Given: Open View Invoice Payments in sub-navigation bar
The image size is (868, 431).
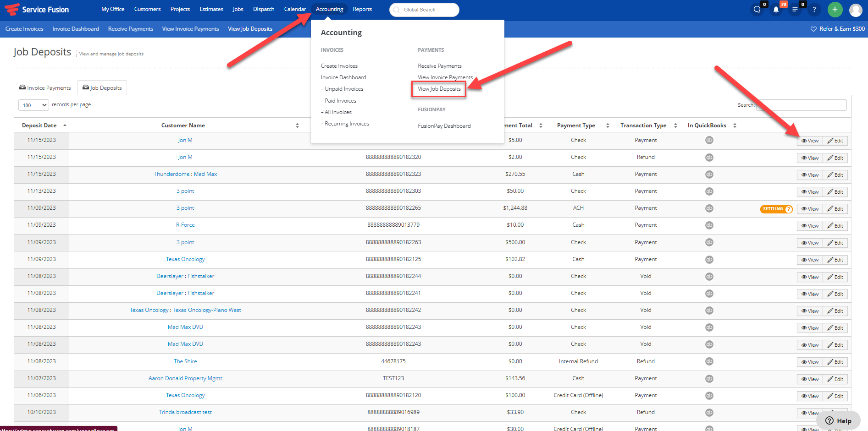Looking at the screenshot, I should pos(190,29).
